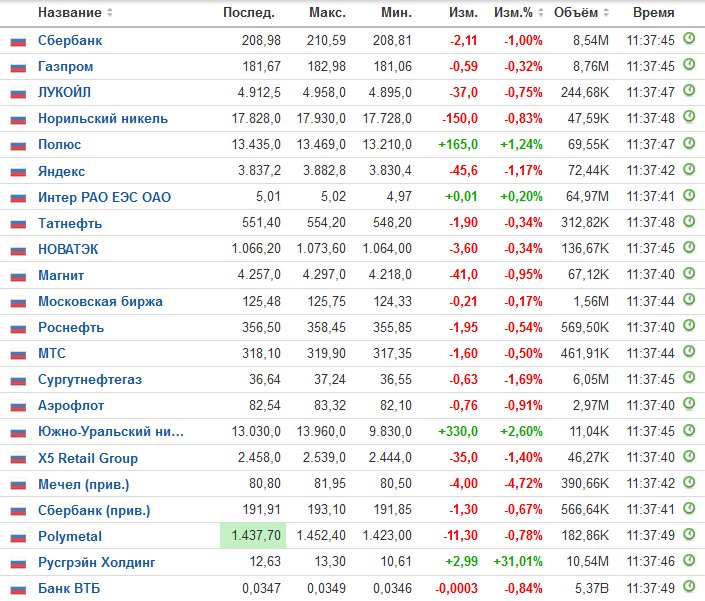Click the Макс. column header

coord(327,13)
